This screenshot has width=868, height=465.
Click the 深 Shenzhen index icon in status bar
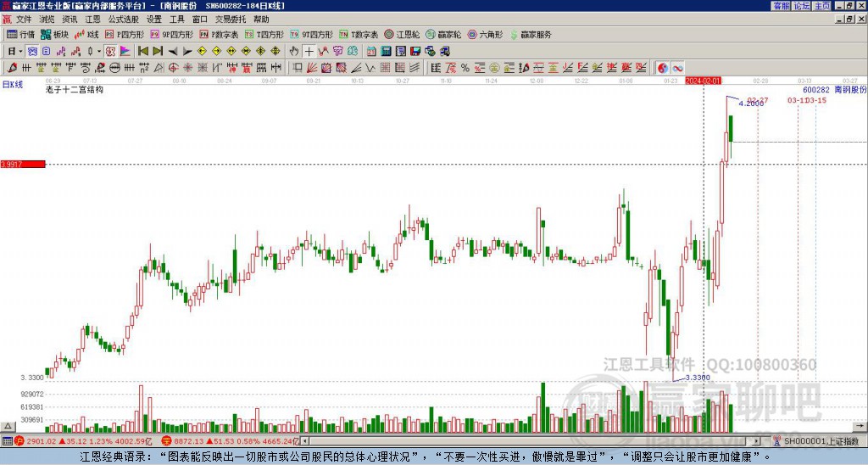(167, 441)
